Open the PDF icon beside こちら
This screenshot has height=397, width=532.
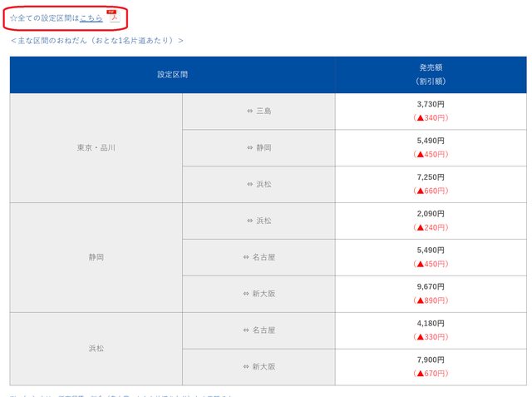pyautogui.click(x=113, y=17)
